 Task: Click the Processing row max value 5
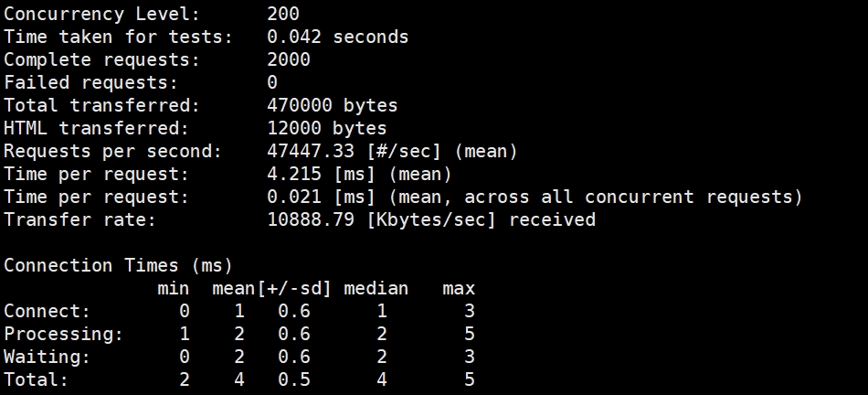tap(470, 334)
